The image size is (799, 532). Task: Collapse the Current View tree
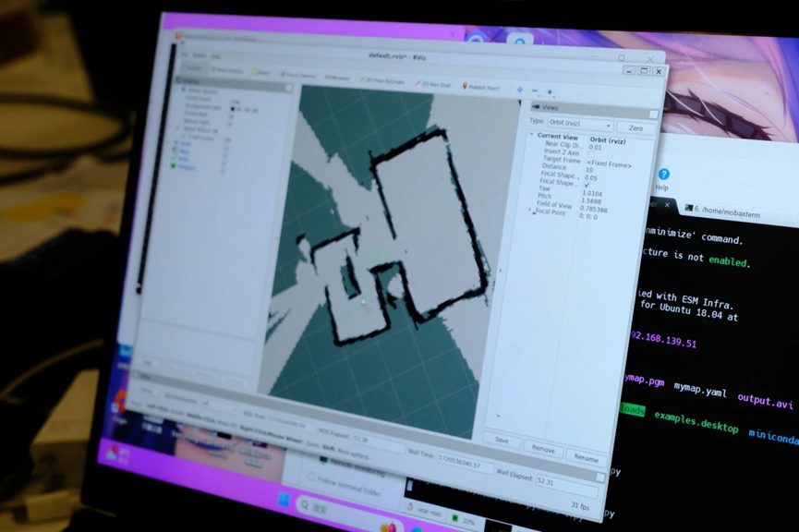[x=531, y=135]
